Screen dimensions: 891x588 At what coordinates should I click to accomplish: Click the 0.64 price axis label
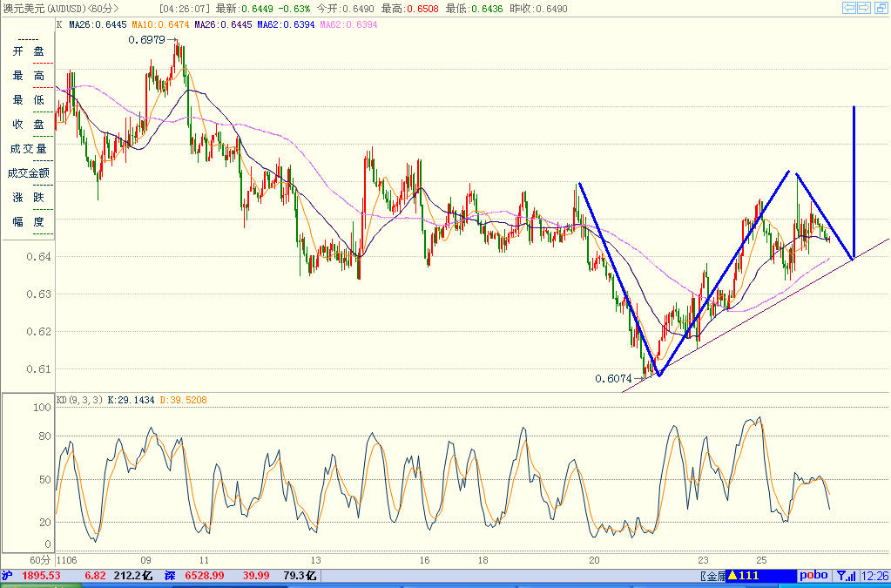click(38, 257)
